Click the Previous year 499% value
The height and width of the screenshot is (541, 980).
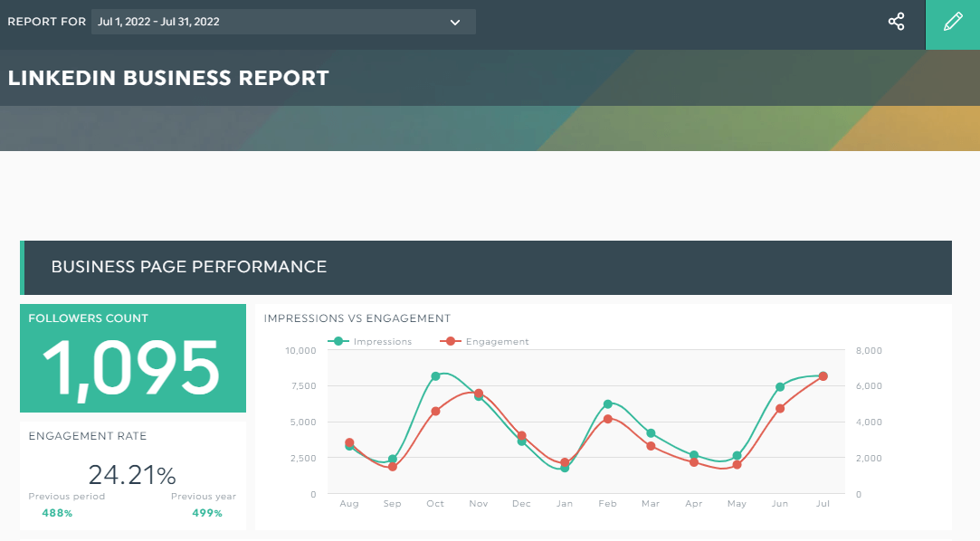[207, 513]
